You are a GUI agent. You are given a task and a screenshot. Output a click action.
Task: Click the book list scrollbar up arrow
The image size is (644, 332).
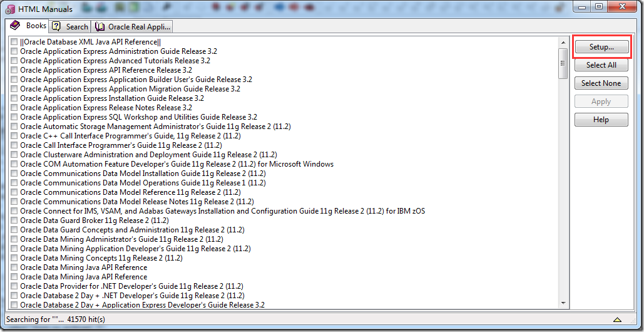[x=563, y=42]
